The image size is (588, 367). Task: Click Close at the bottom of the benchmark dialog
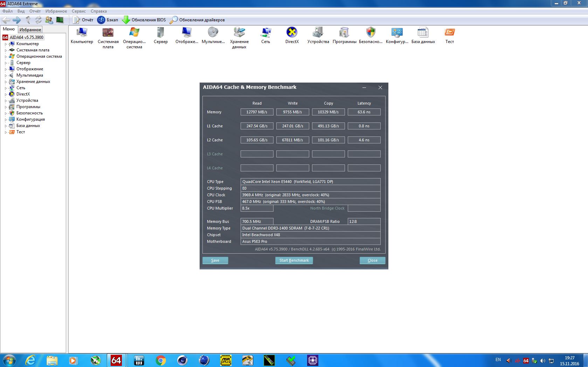373,260
